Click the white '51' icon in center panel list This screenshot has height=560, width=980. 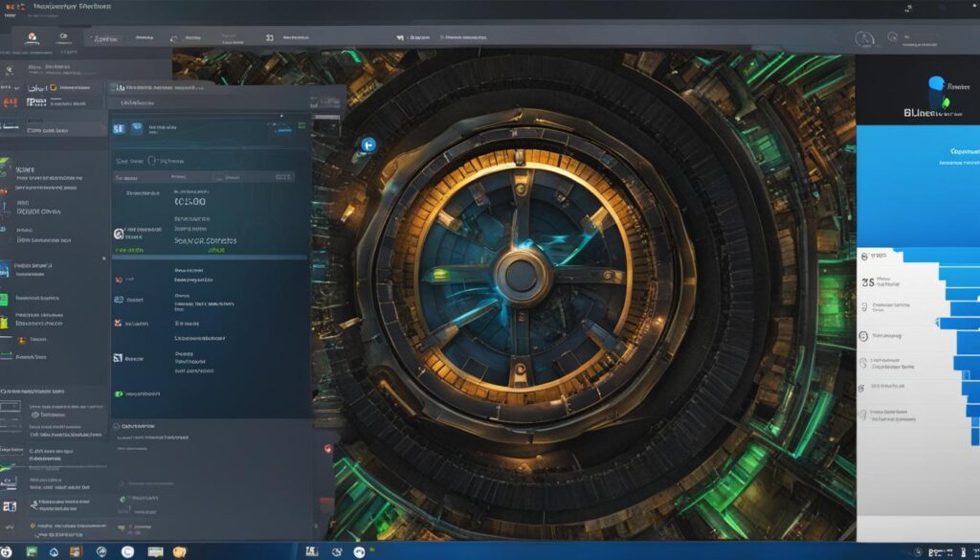[x=118, y=358]
